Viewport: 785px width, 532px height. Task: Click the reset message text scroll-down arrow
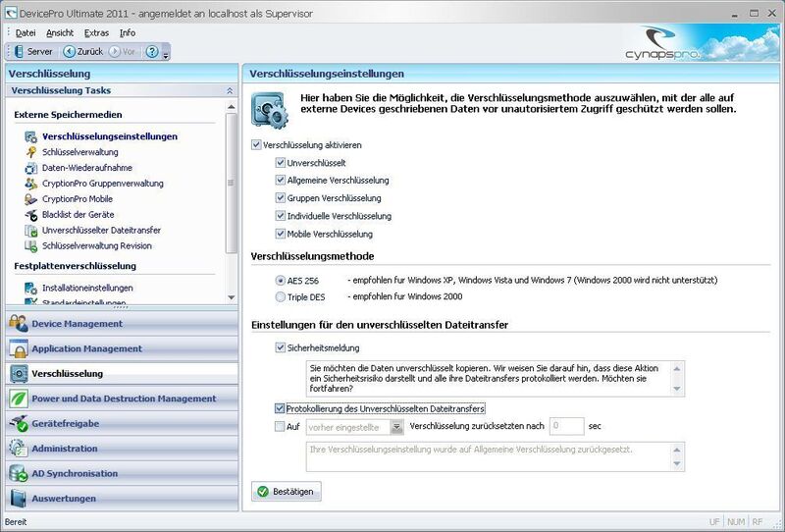[x=677, y=464]
